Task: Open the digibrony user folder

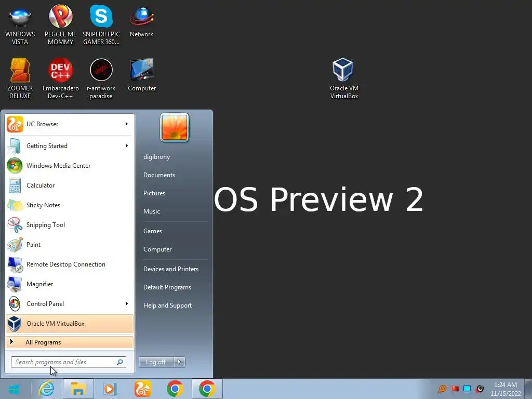Action: [x=156, y=157]
